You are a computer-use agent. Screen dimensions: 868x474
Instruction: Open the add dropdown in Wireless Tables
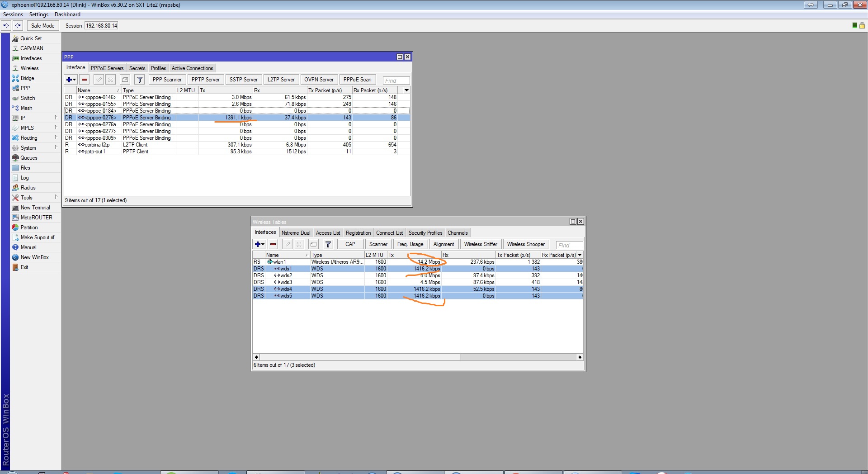point(259,244)
